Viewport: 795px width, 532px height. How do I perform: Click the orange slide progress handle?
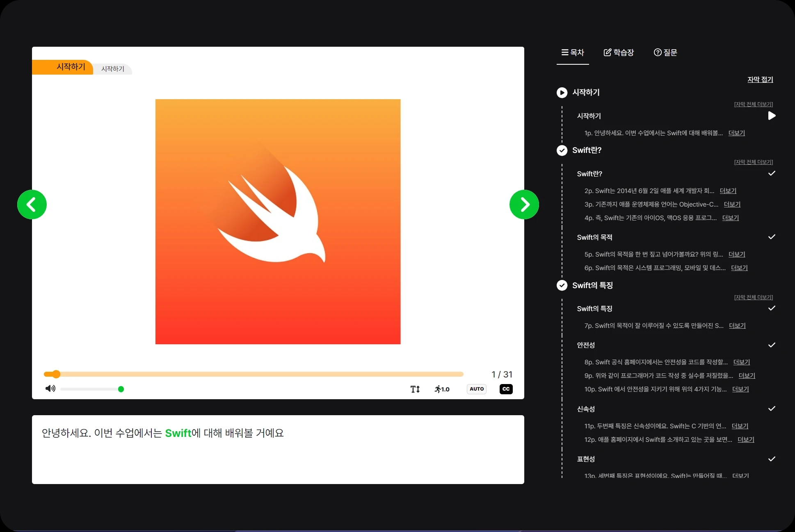56,374
